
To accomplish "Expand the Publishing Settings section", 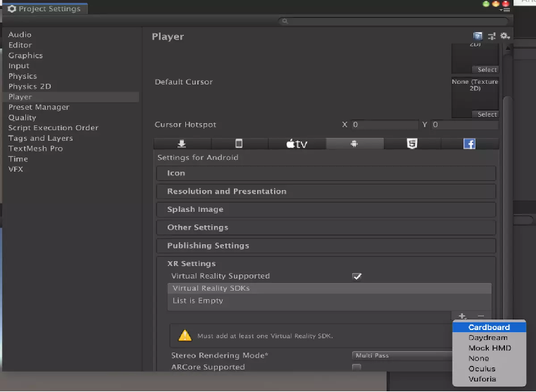I will tap(326, 246).
